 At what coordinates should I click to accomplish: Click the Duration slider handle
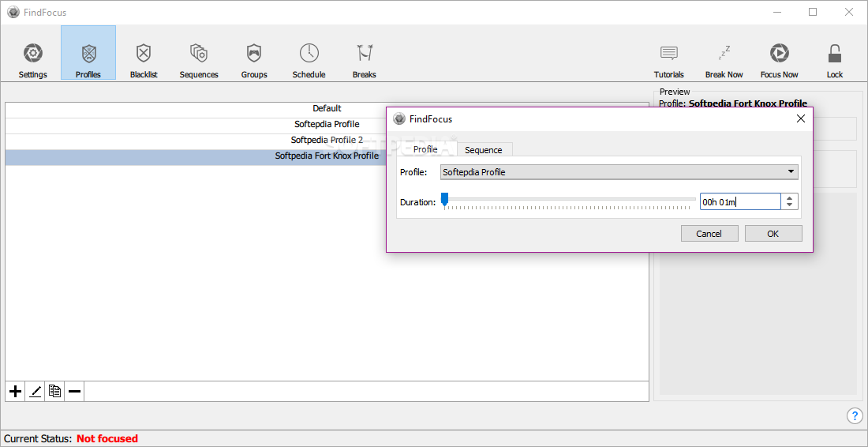444,199
